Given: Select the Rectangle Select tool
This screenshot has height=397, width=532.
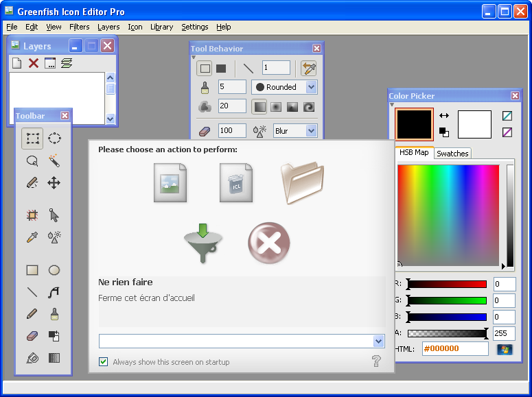Looking at the screenshot, I should coord(32,139).
